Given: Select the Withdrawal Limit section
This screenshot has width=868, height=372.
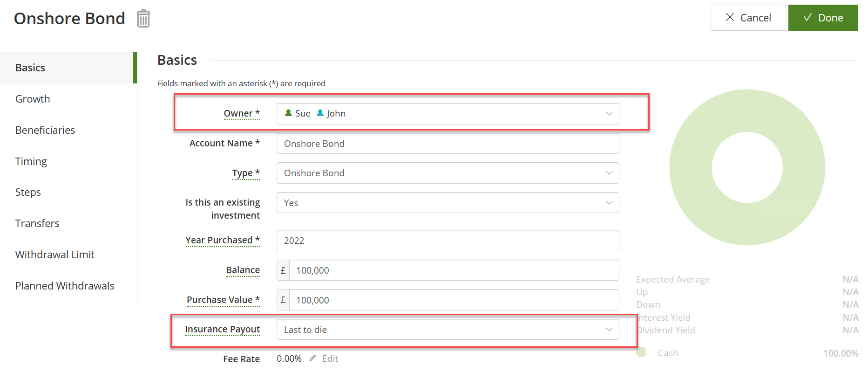Looking at the screenshot, I should 55,255.
